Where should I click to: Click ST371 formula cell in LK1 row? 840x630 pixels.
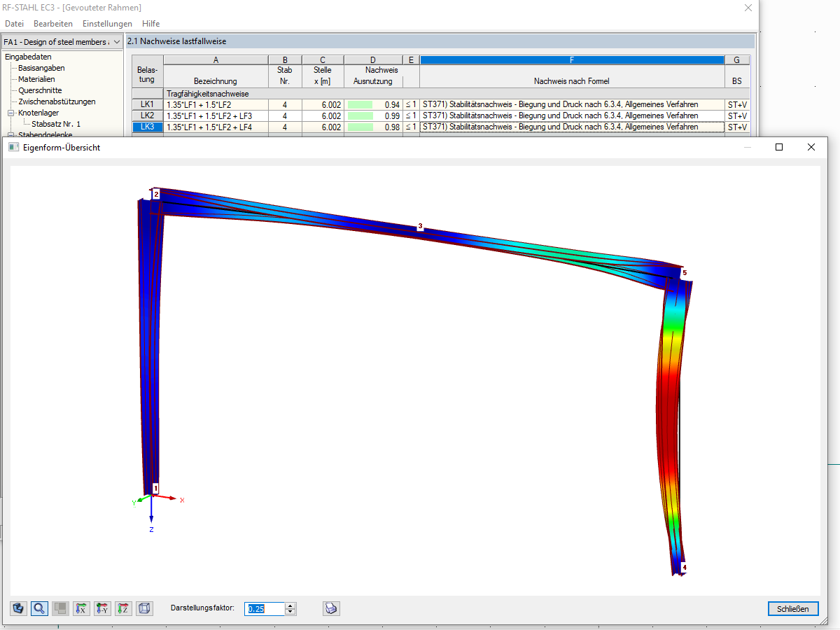coord(572,104)
